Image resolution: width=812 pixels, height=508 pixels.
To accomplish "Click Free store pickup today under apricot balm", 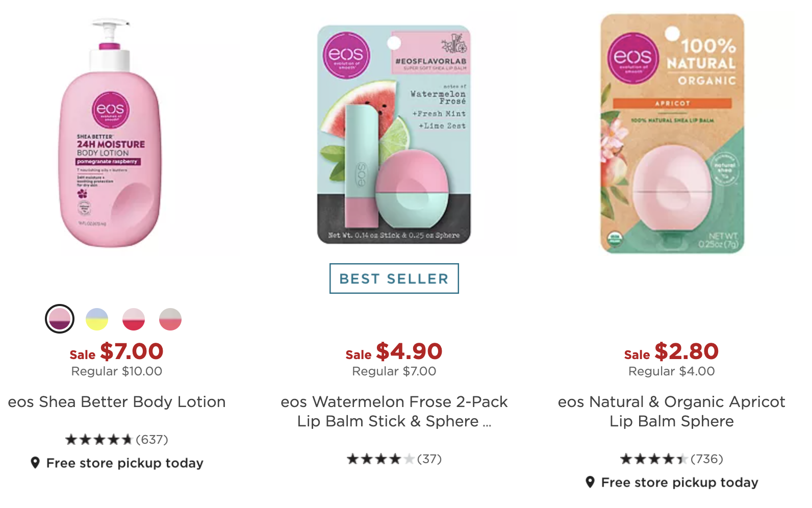I will [x=680, y=482].
